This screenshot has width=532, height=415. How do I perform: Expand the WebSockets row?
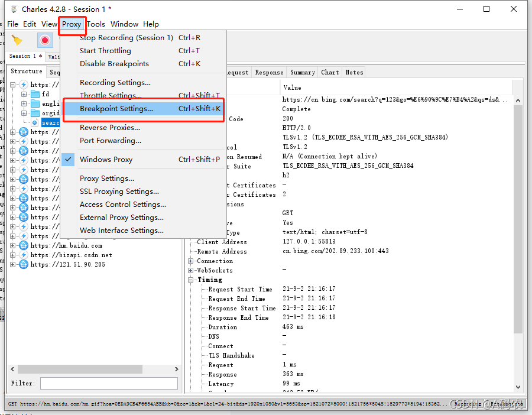(x=191, y=270)
